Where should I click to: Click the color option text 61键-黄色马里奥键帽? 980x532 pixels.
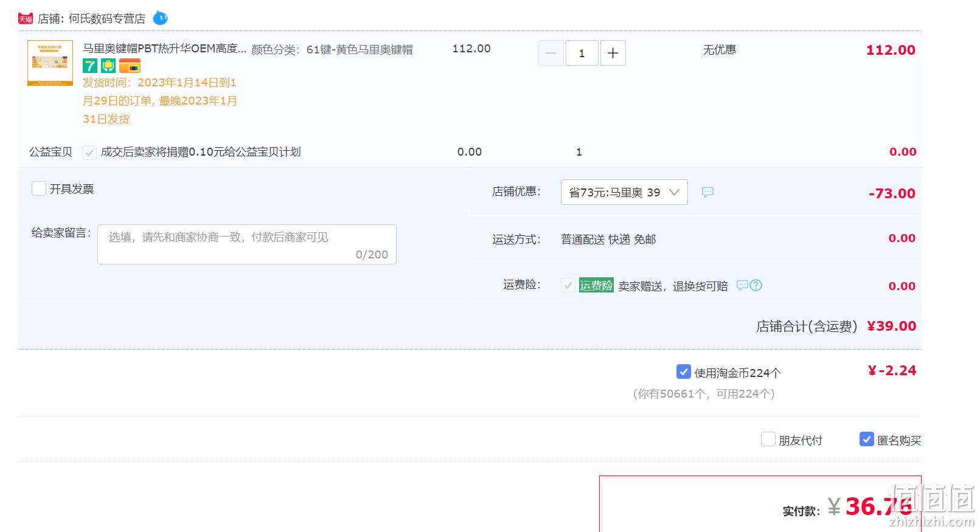tap(360, 50)
